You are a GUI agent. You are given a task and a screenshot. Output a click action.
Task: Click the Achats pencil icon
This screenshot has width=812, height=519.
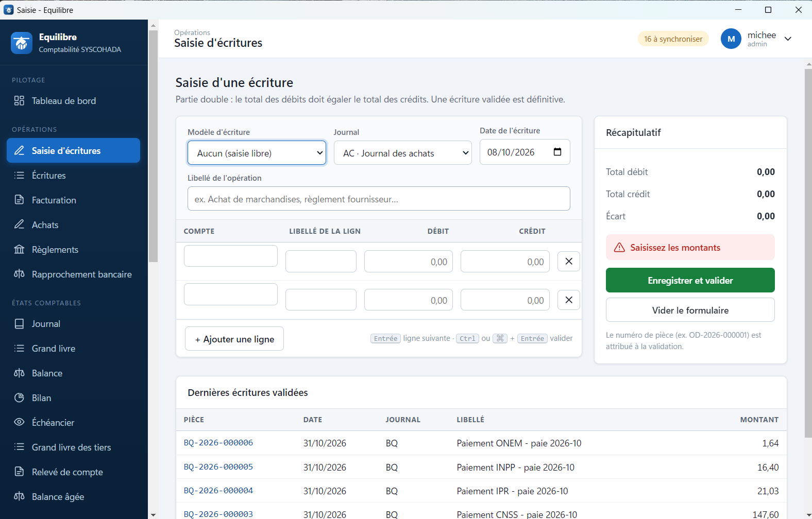(x=19, y=224)
